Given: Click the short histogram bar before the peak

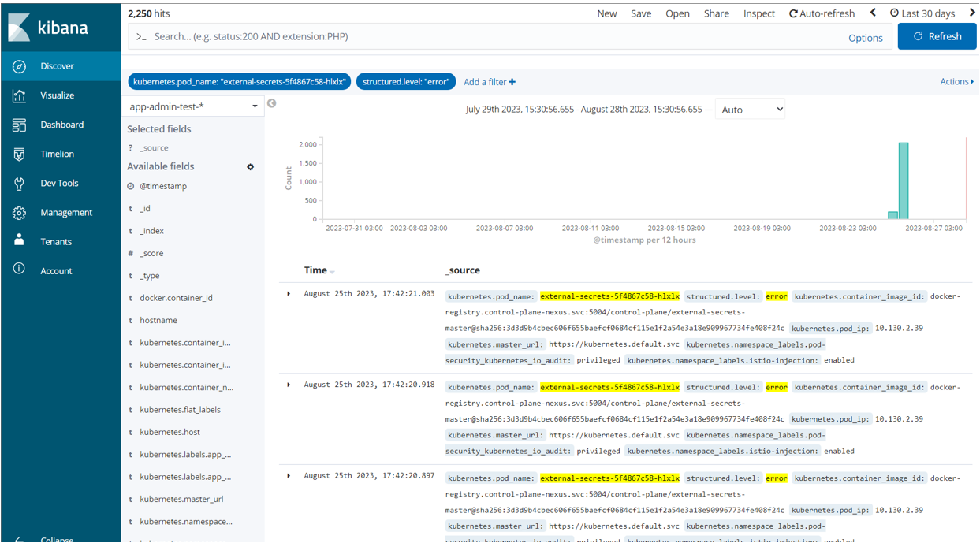Looking at the screenshot, I should pos(892,215).
